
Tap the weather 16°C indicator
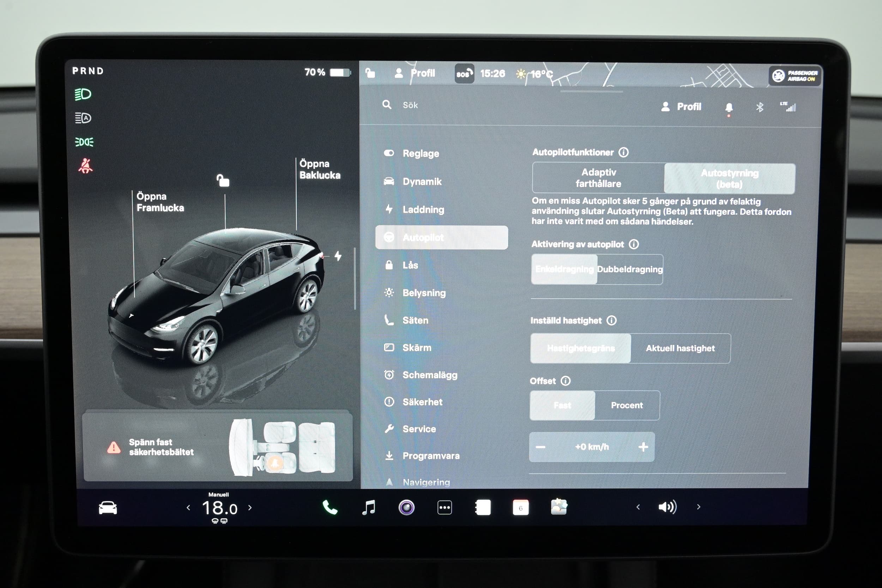point(534,74)
